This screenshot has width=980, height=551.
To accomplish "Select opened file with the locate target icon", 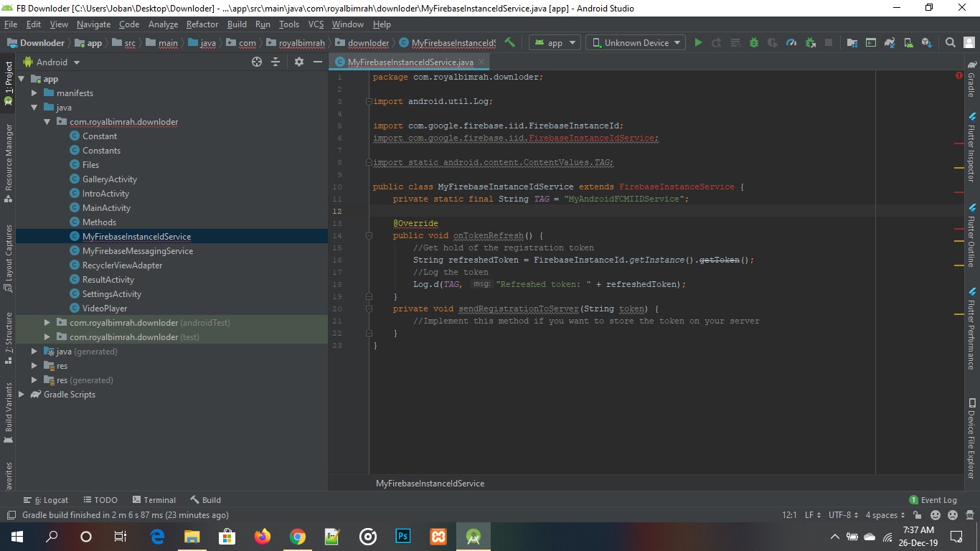I will (x=257, y=62).
